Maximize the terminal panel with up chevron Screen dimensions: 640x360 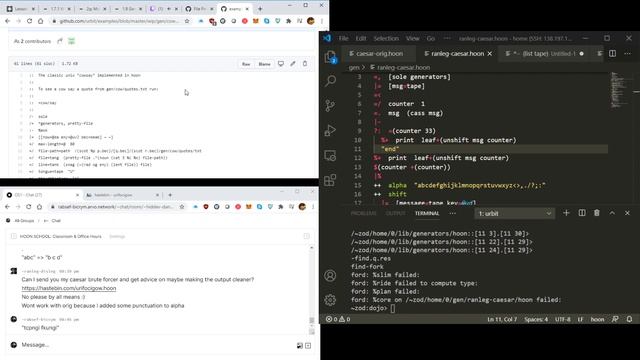(x=612, y=213)
